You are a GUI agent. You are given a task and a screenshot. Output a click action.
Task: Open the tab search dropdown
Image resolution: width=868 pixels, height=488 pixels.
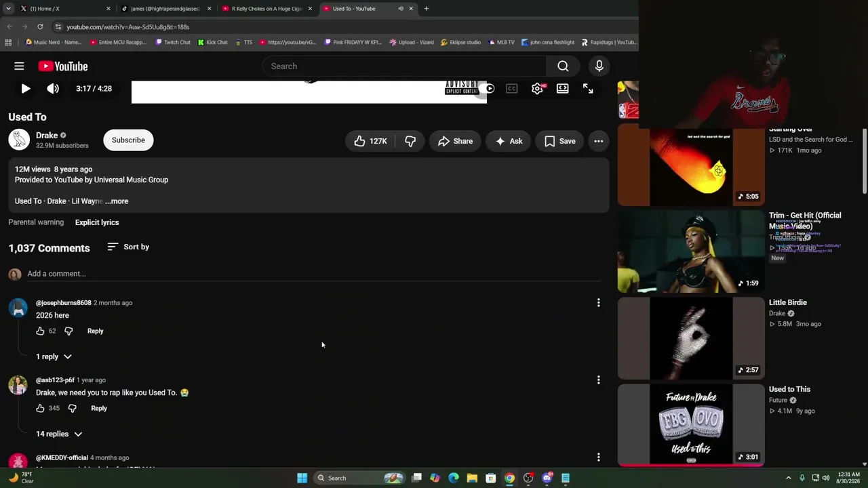point(8,9)
